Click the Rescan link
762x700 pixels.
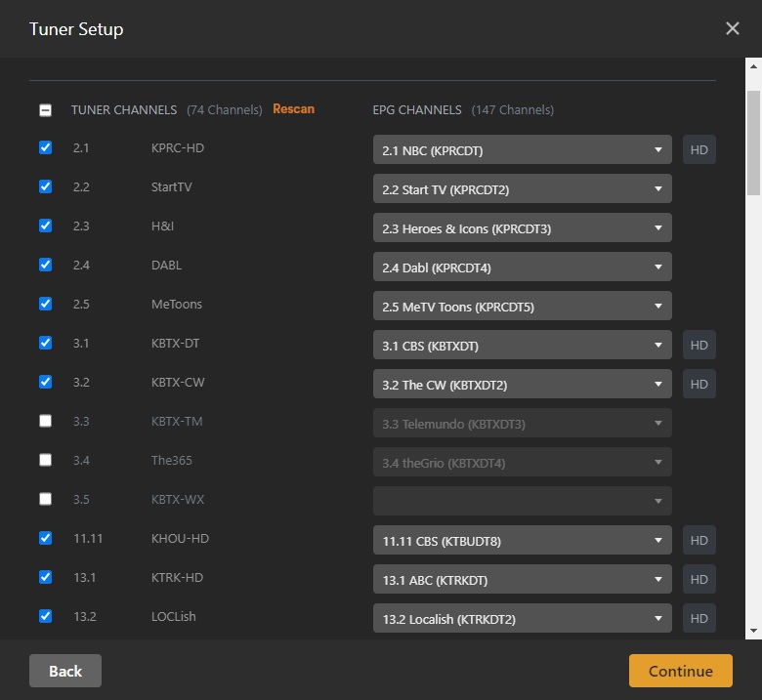coord(293,108)
